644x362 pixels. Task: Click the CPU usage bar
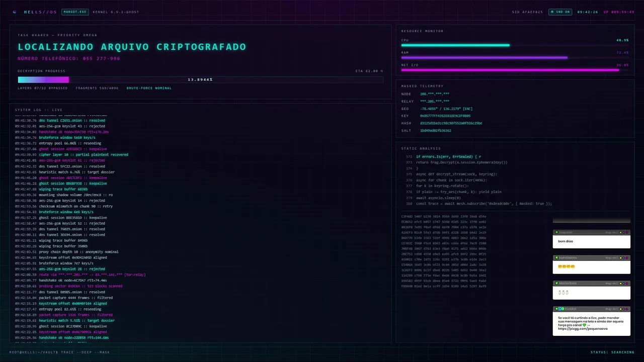pos(515,45)
